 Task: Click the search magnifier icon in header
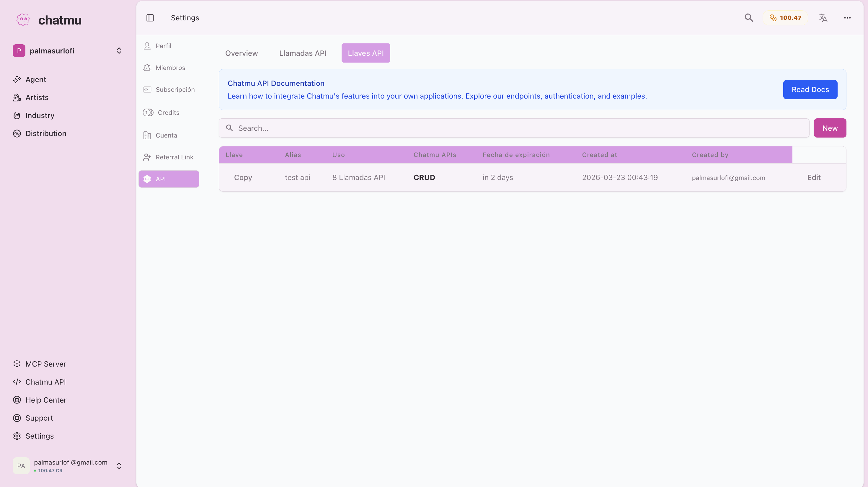[748, 18]
